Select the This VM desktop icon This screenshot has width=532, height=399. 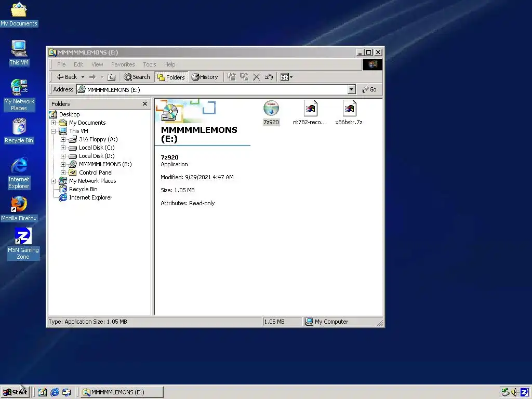point(19,53)
